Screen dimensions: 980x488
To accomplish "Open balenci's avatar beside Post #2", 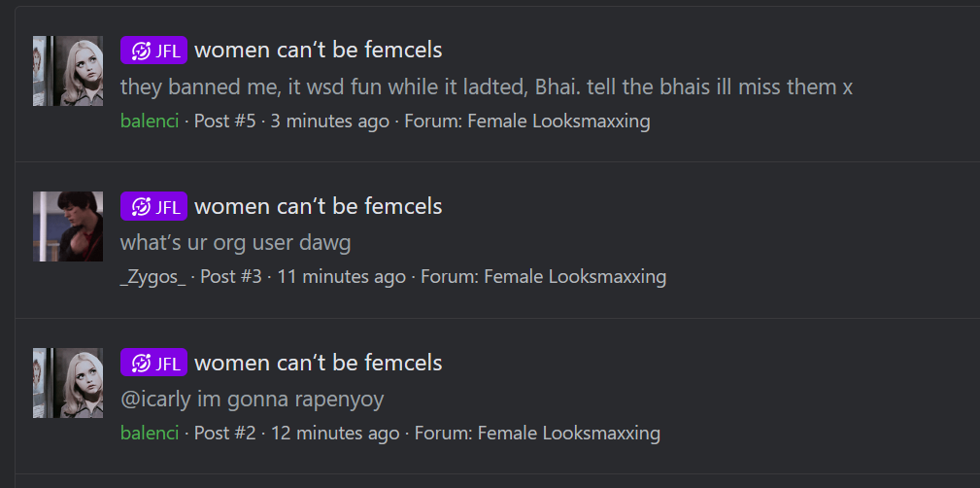I will point(68,383).
